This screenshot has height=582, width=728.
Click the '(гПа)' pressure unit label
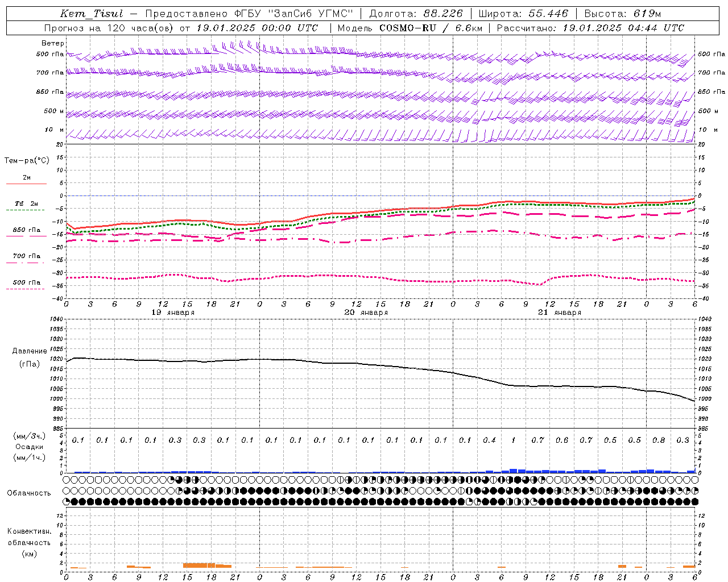click(30, 364)
